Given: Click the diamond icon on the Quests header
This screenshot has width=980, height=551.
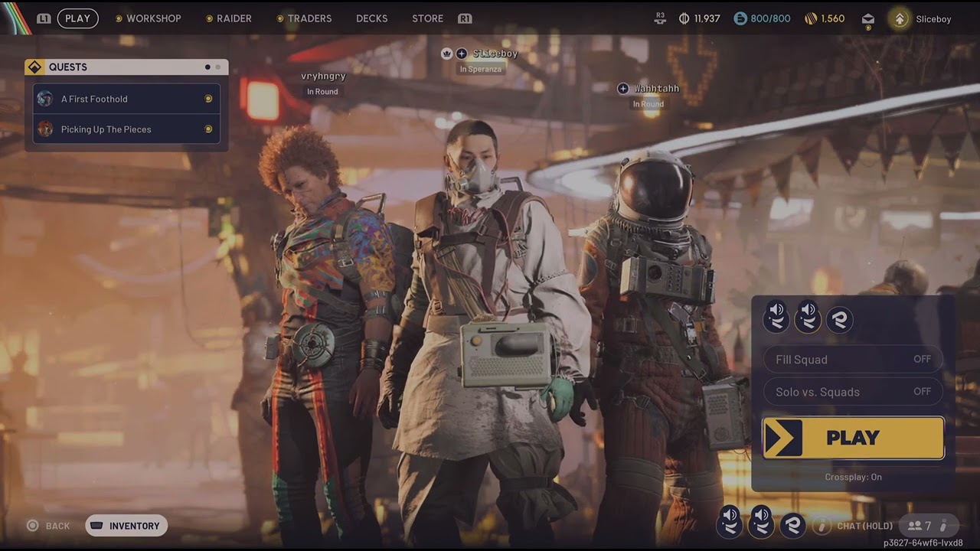Looking at the screenshot, I should tap(34, 67).
